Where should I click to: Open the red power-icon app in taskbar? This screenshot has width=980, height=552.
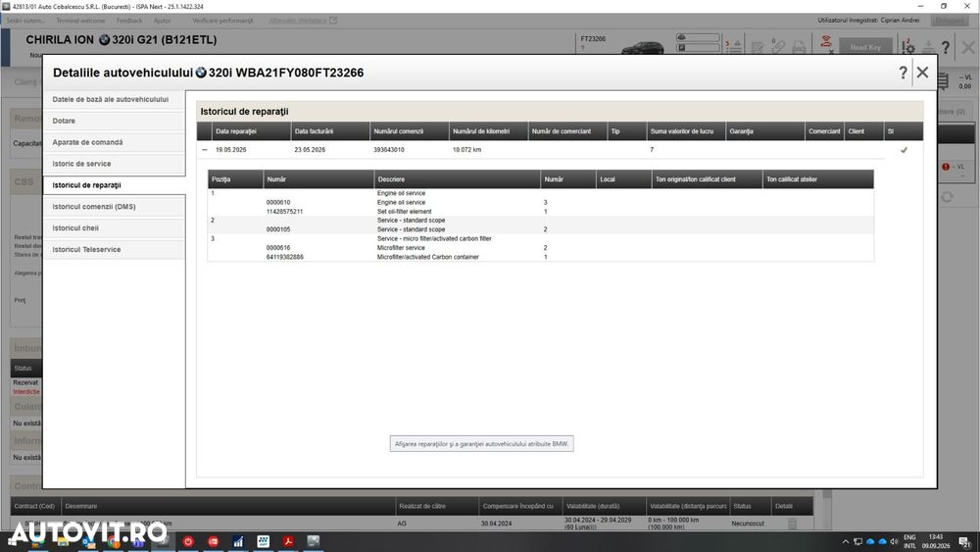(188, 541)
